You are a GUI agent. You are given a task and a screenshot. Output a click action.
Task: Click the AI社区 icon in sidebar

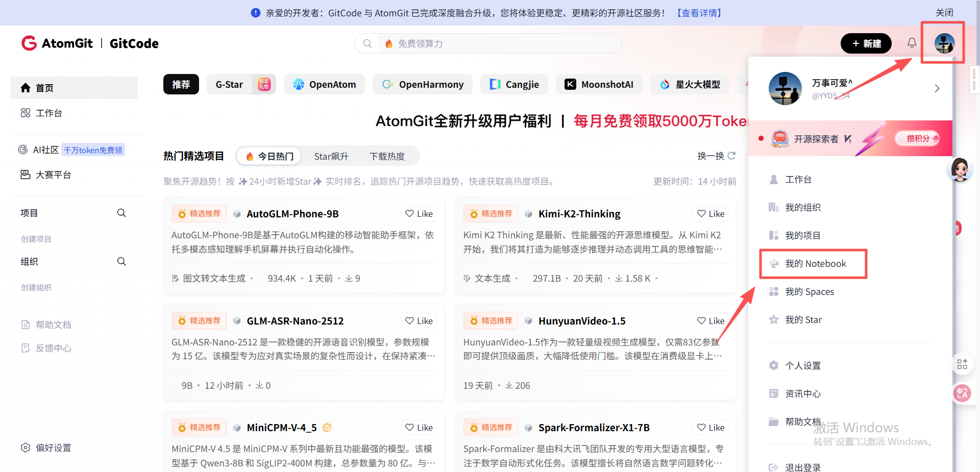23,150
